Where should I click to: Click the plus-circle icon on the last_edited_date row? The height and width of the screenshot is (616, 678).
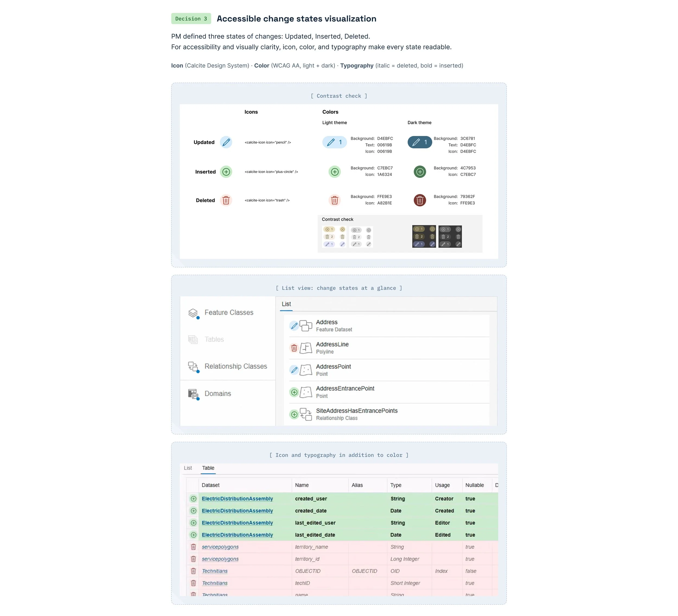[x=193, y=535]
